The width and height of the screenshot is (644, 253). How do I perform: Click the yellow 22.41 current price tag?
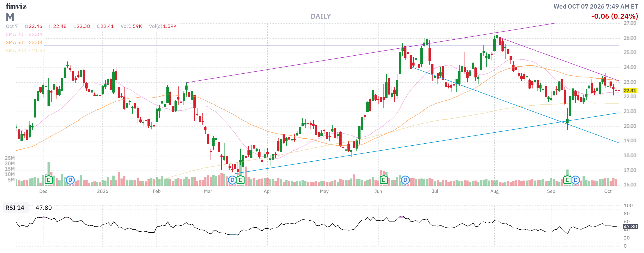click(x=630, y=90)
